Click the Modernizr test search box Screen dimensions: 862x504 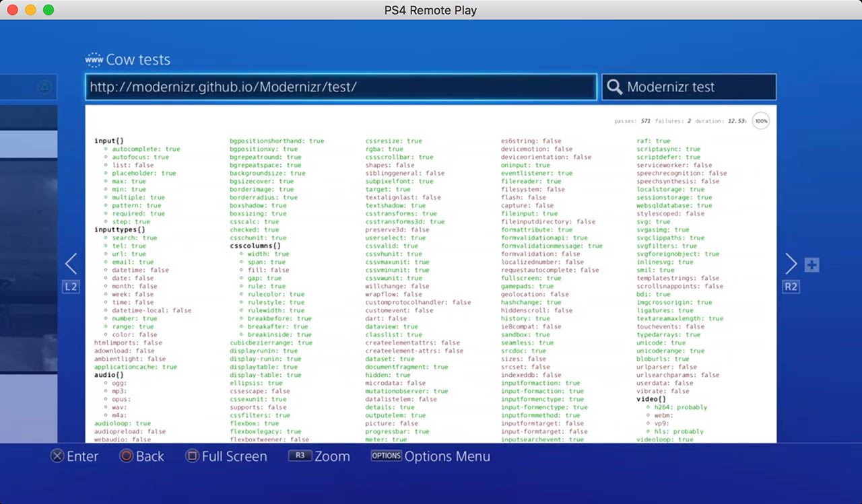tap(689, 87)
